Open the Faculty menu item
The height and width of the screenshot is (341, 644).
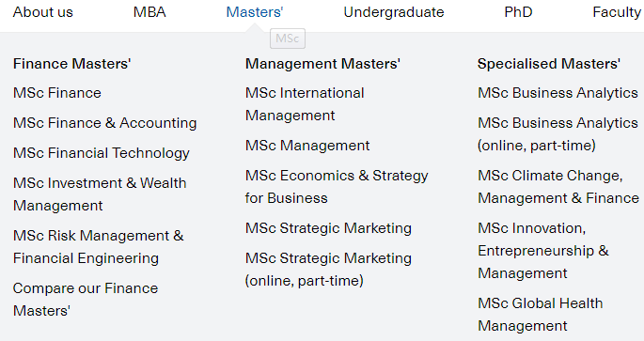pos(618,12)
